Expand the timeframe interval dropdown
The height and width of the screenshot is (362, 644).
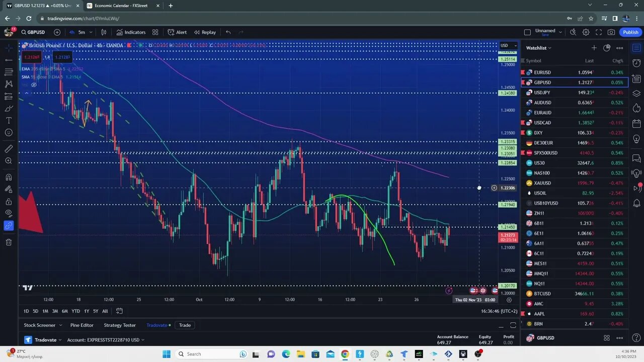point(91,32)
